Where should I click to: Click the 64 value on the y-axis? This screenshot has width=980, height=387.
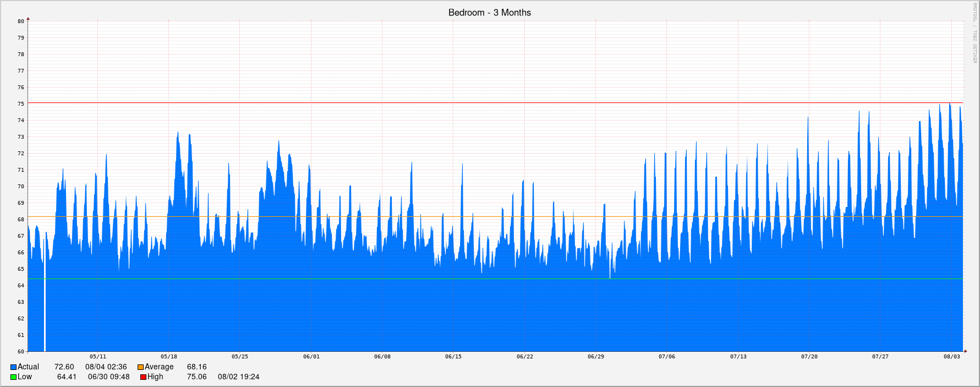coord(21,286)
